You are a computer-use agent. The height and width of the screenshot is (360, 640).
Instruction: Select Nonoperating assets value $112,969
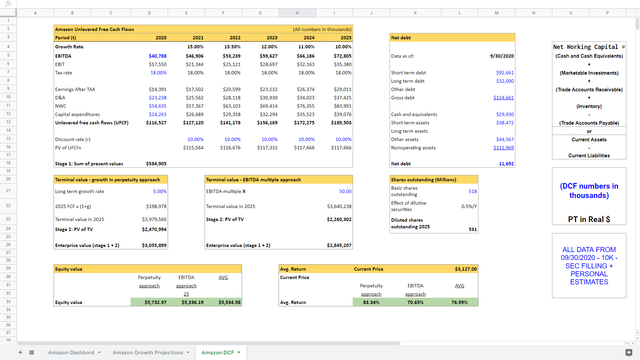click(x=503, y=148)
